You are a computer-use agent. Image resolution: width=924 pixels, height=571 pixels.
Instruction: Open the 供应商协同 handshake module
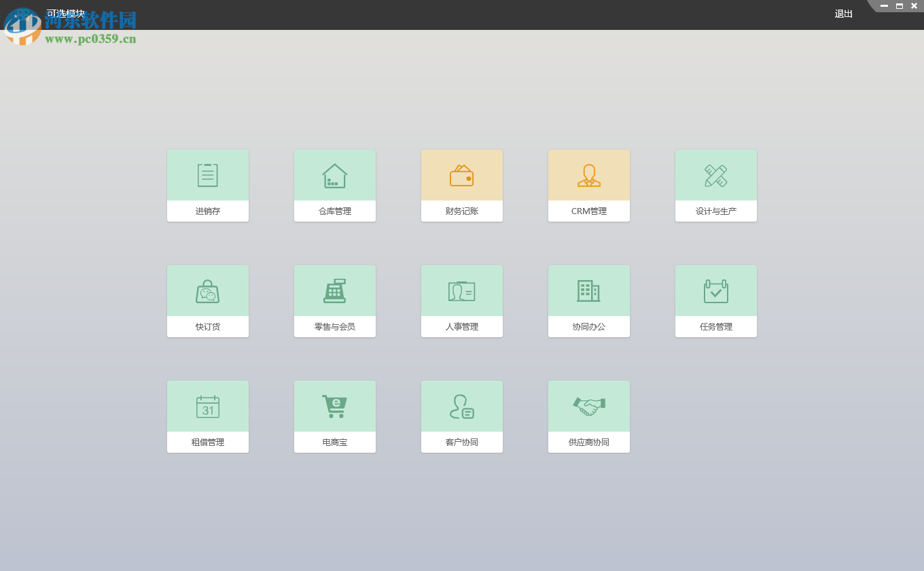[589, 416]
